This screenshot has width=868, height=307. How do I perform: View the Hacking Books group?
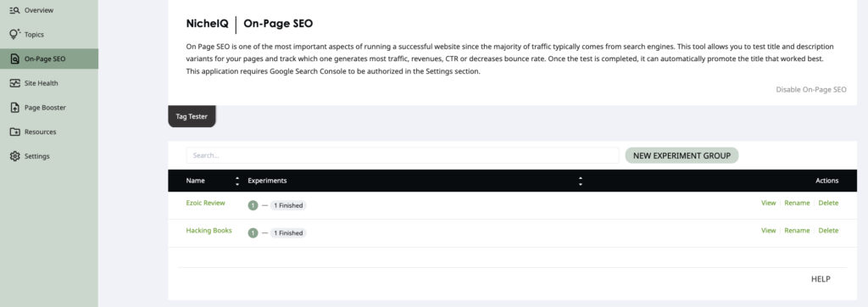[768, 231]
